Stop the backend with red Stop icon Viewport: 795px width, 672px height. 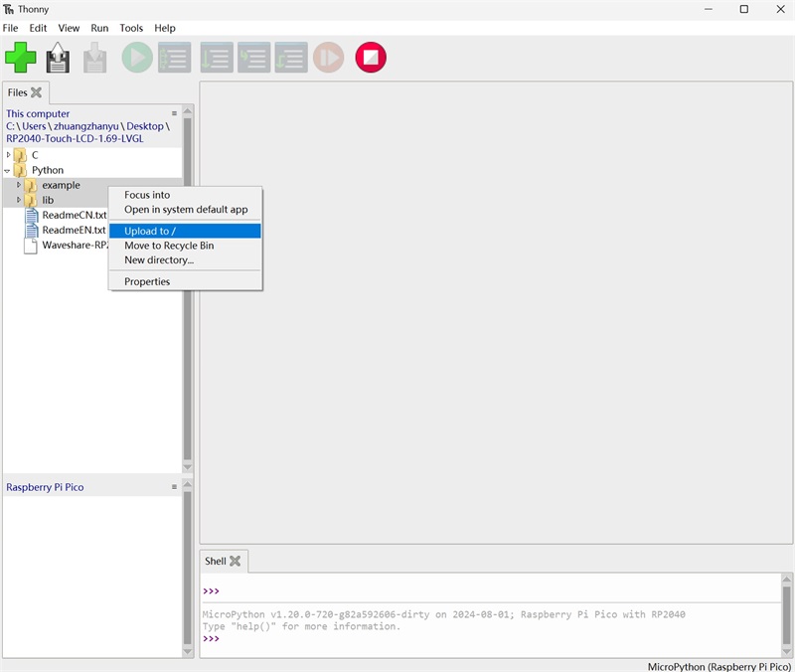[x=371, y=58]
